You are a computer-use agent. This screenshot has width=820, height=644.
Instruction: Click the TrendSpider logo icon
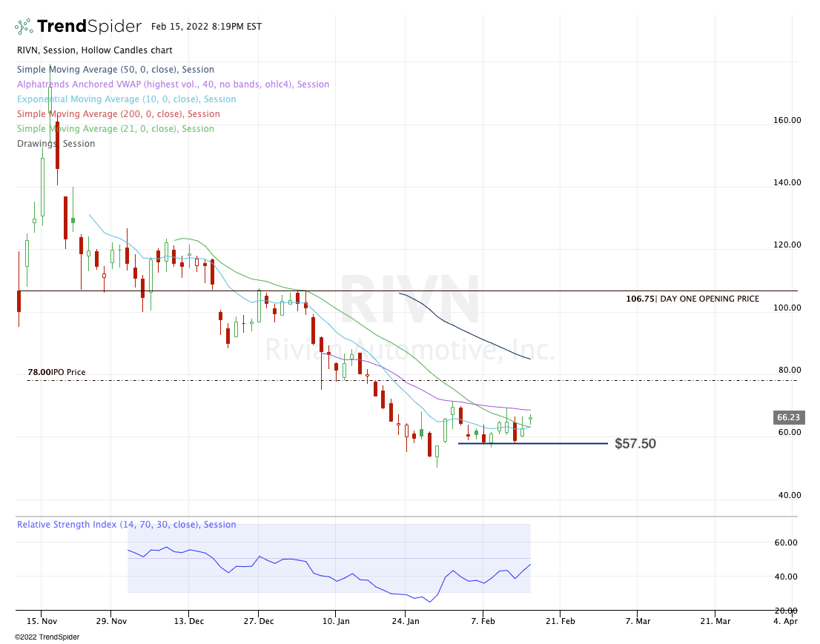coord(24,26)
